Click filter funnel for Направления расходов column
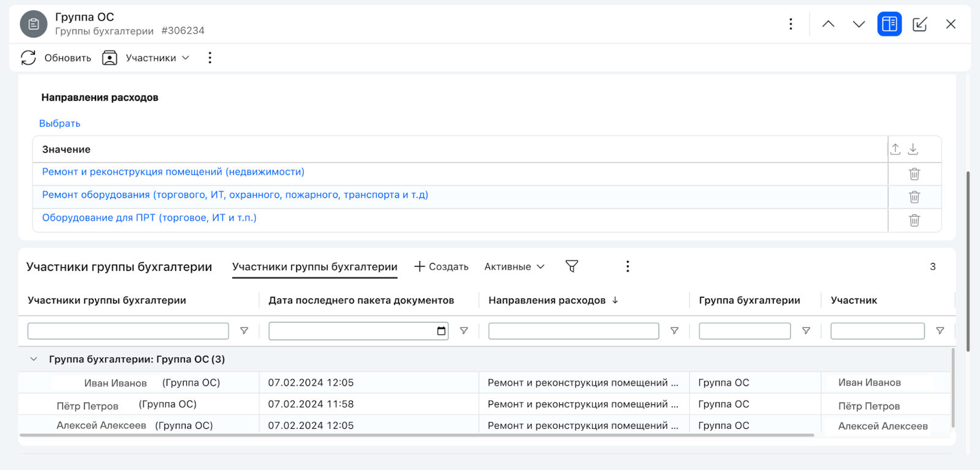This screenshot has height=470, width=980. tap(674, 331)
